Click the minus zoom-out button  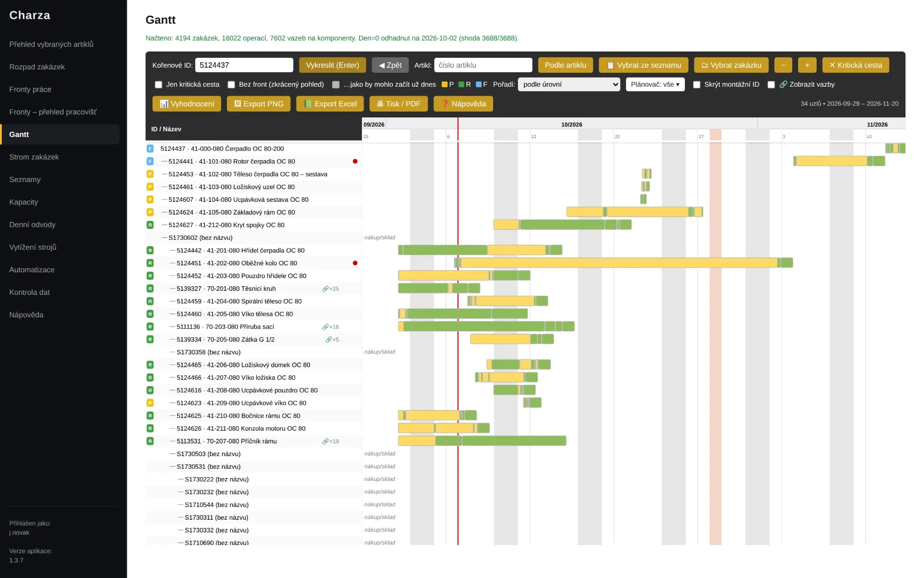(783, 65)
